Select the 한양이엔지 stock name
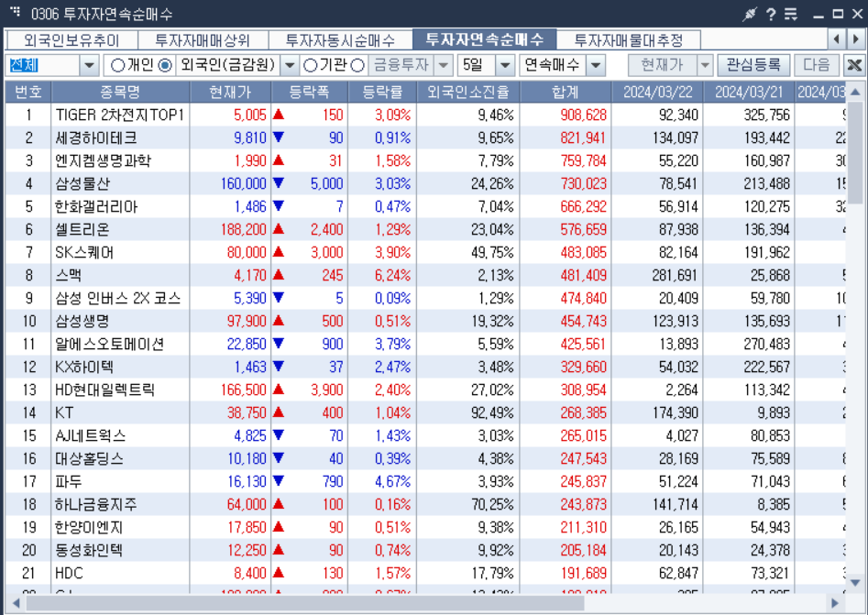 (89, 528)
